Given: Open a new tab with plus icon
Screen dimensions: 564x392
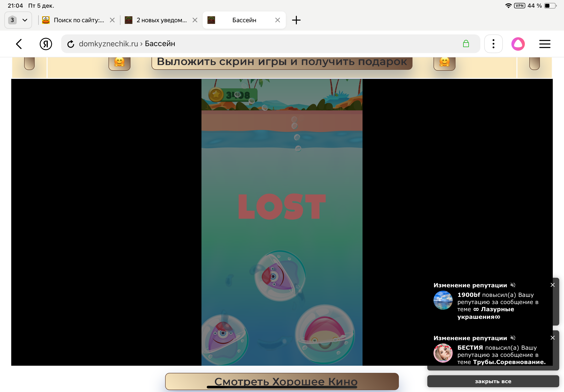Looking at the screenshot, I should (296, 20).
